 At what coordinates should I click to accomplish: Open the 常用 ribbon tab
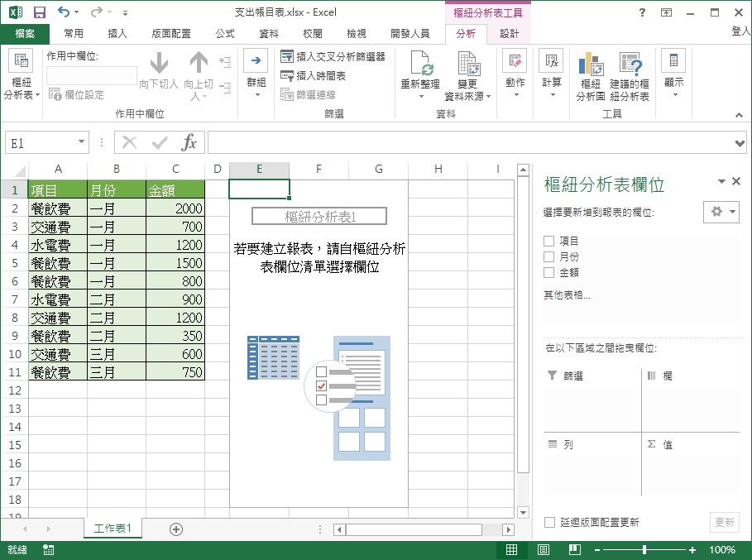coord(74,34)
